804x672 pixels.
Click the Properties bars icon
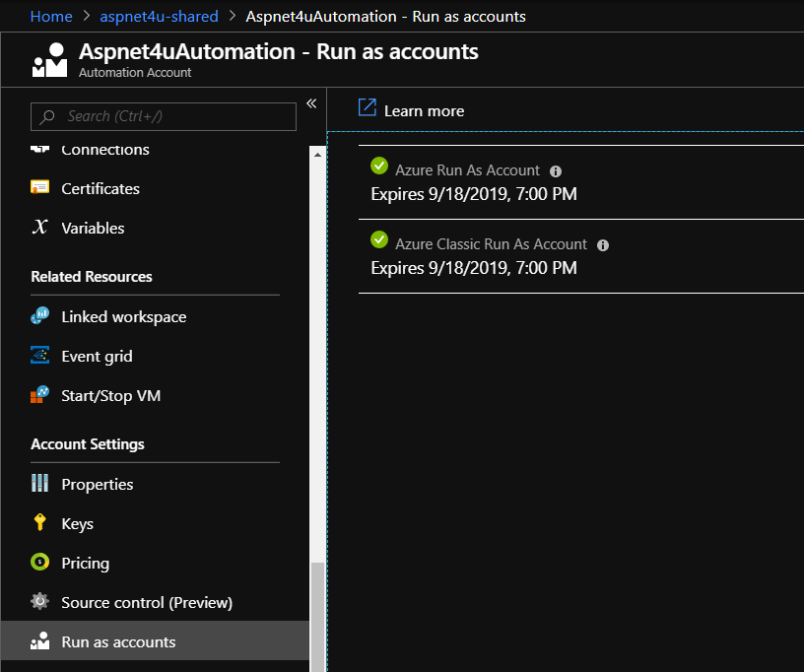(40, 484)
